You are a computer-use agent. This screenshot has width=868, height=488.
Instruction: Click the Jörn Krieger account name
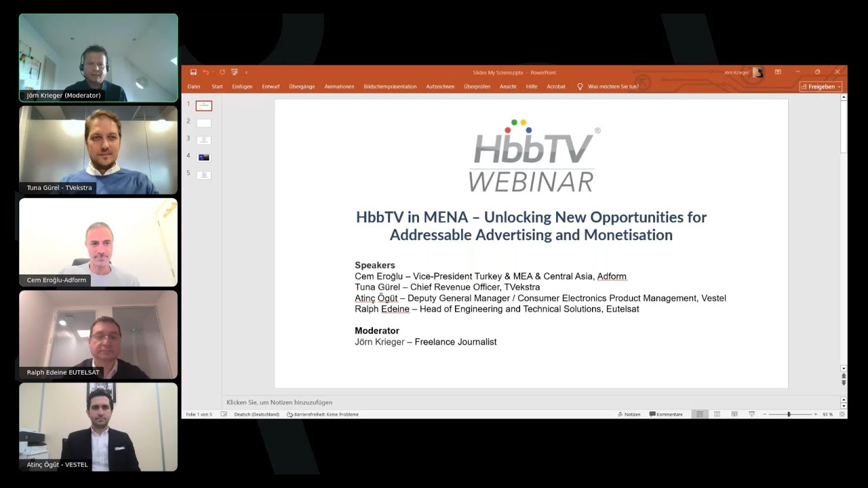pyautogui.click(x=736, y=73)
